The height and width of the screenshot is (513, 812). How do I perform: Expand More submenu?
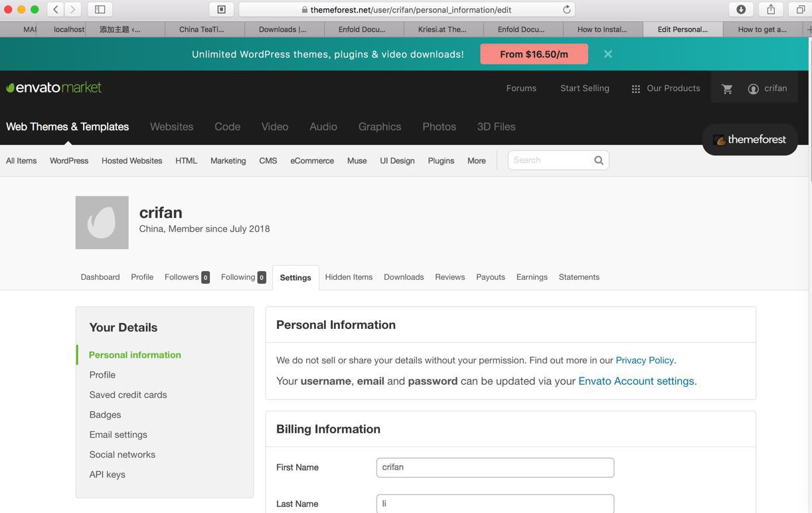tap(477, 161)
